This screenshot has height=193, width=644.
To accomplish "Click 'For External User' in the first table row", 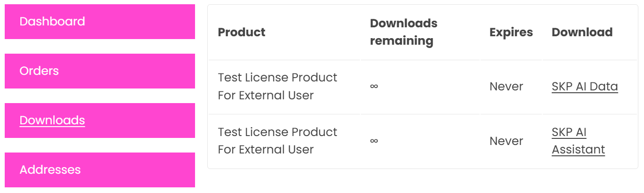I will pyautogui.click(x=266, y=96).
